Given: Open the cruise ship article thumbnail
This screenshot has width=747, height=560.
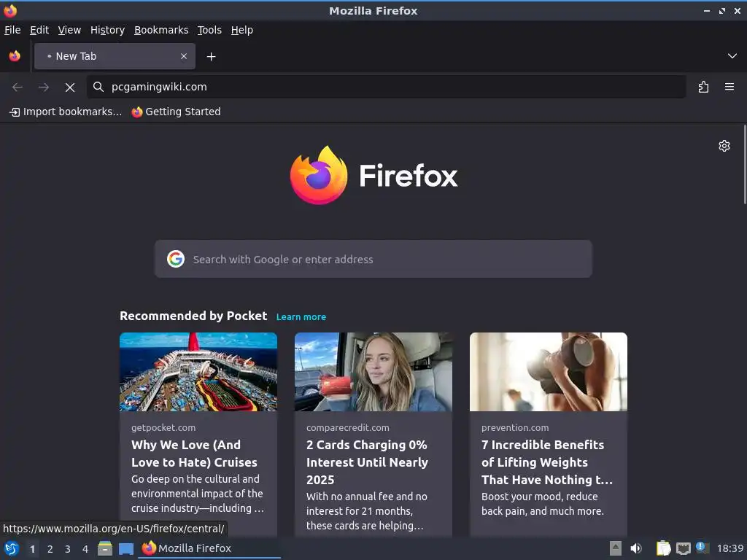Looking at the screenshot, I should pos(198,372).
